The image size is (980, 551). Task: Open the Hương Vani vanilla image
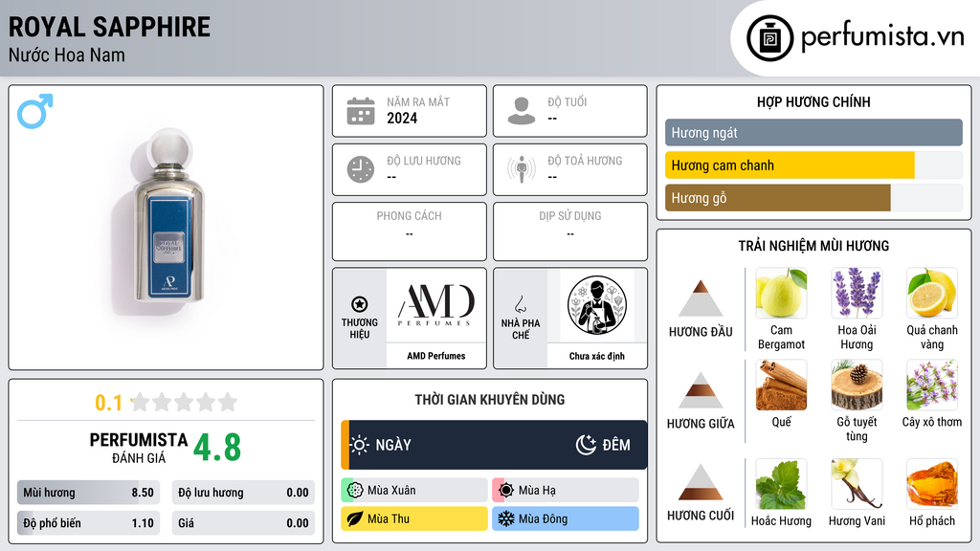coord(857,484)
